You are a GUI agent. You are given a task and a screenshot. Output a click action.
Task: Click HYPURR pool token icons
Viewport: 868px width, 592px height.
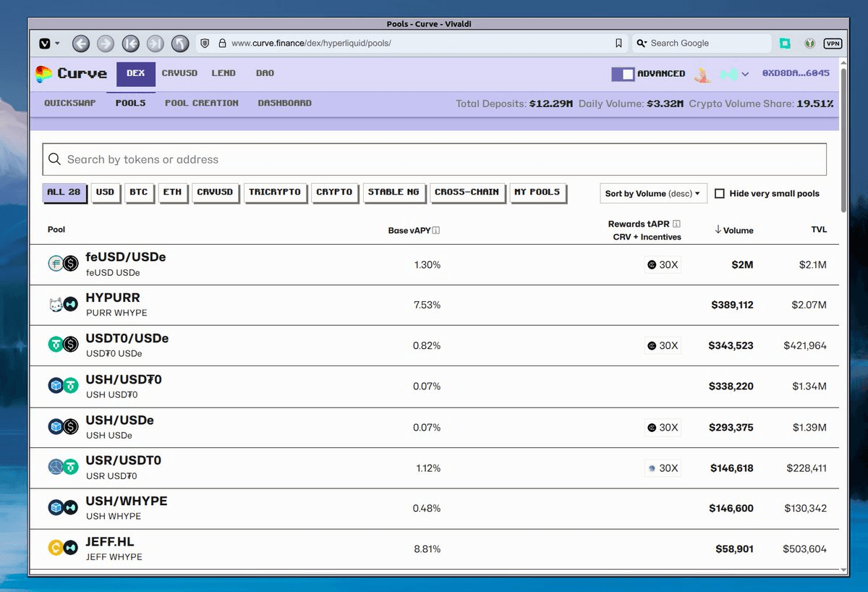point(63,305)
